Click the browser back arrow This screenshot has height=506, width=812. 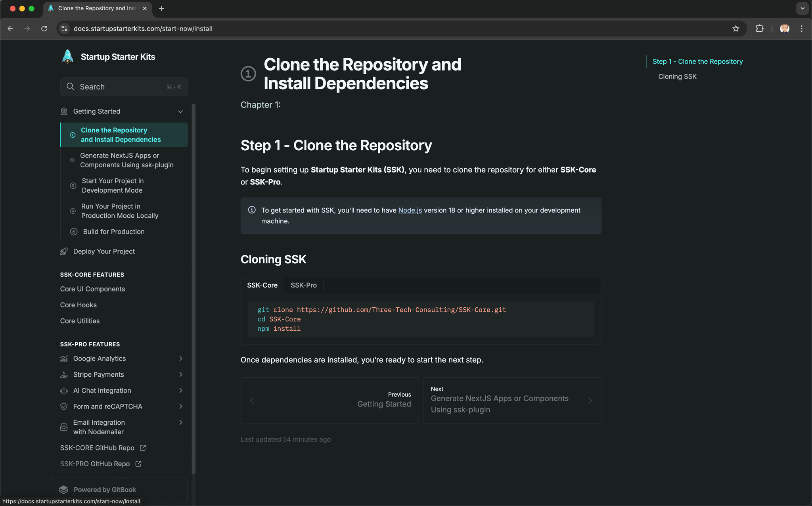click(11, 29)
